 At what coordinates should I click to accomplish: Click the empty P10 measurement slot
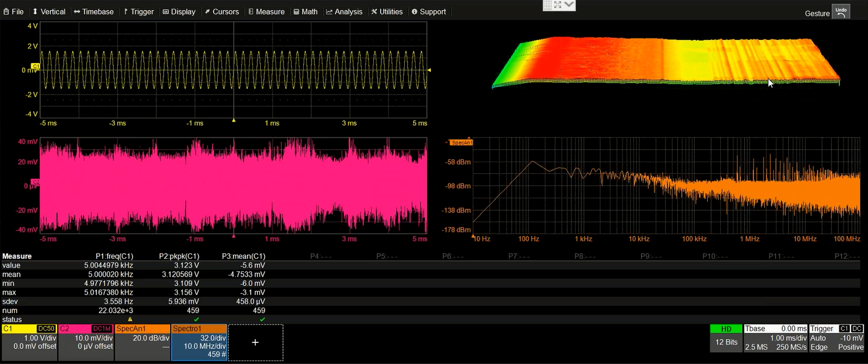715,256
